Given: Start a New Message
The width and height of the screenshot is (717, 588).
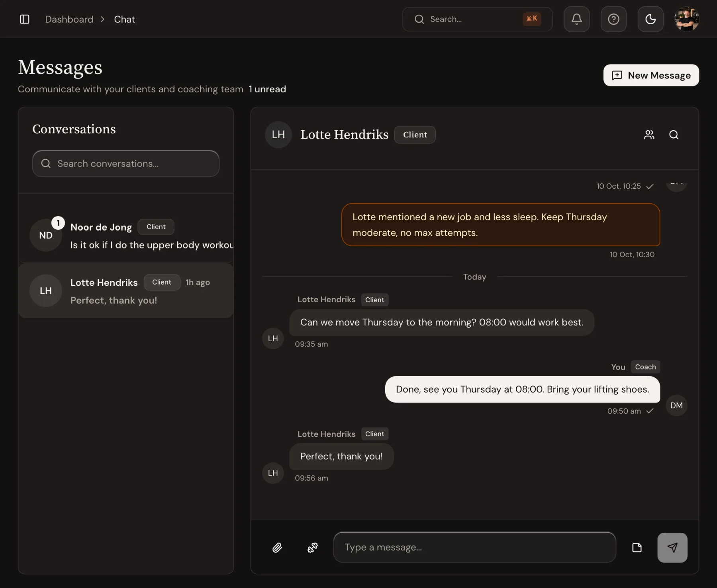Looking at the screenshot, I should (651, 75).
